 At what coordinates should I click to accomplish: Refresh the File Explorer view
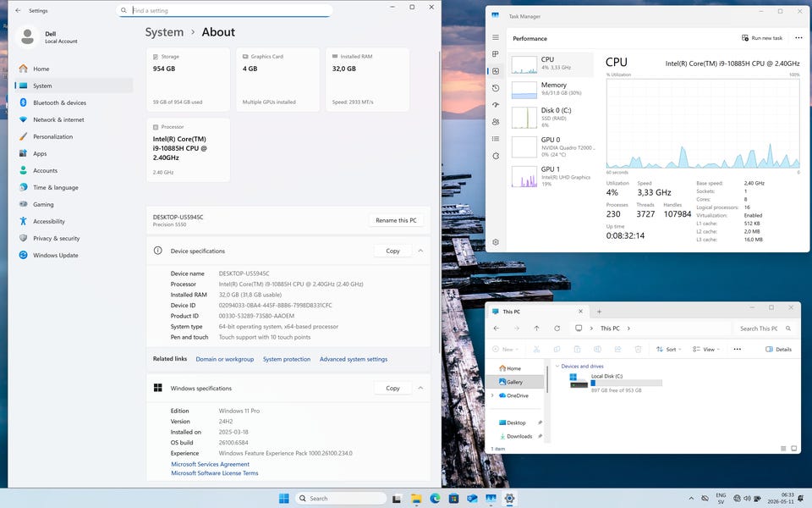tap(557, 329)
